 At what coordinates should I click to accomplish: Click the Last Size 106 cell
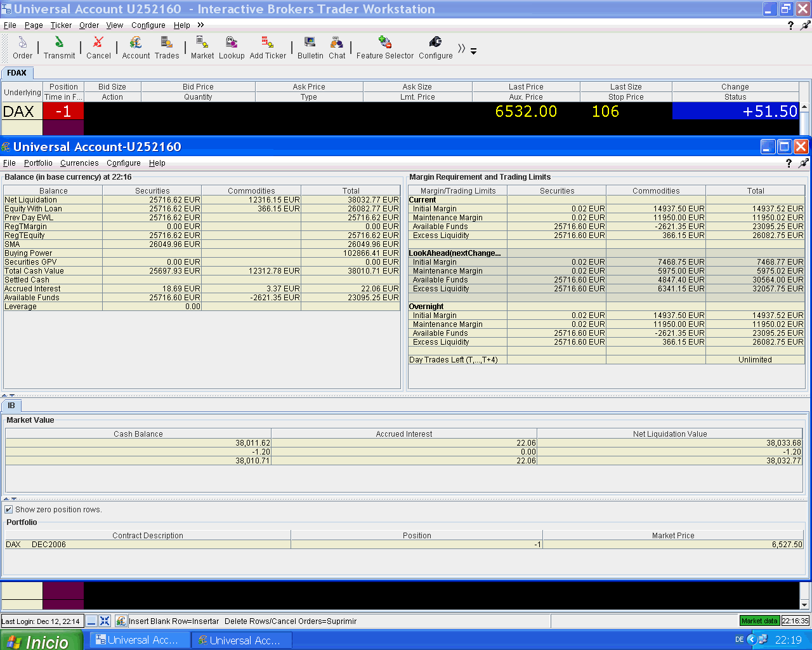(x=626, y=111)
